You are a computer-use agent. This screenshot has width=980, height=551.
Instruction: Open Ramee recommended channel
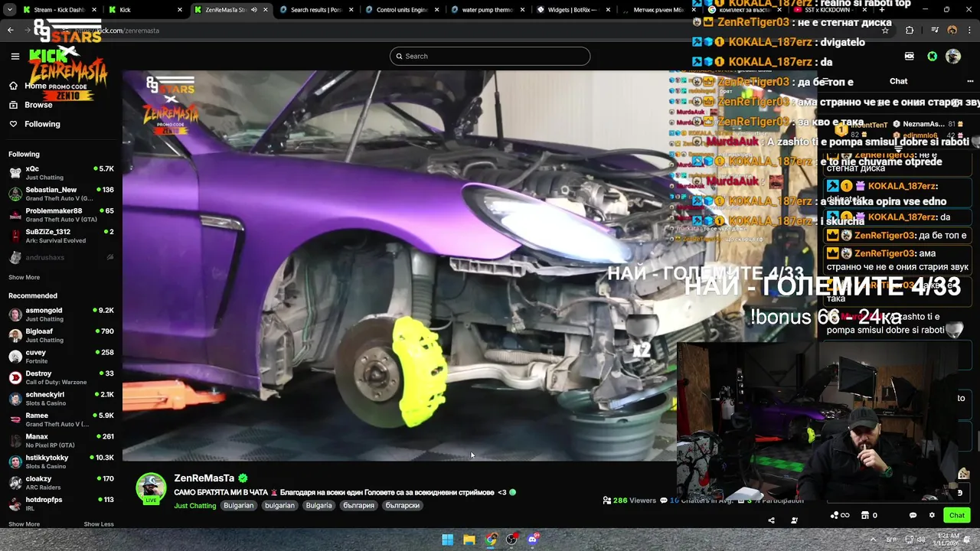(x=61, y=419)
